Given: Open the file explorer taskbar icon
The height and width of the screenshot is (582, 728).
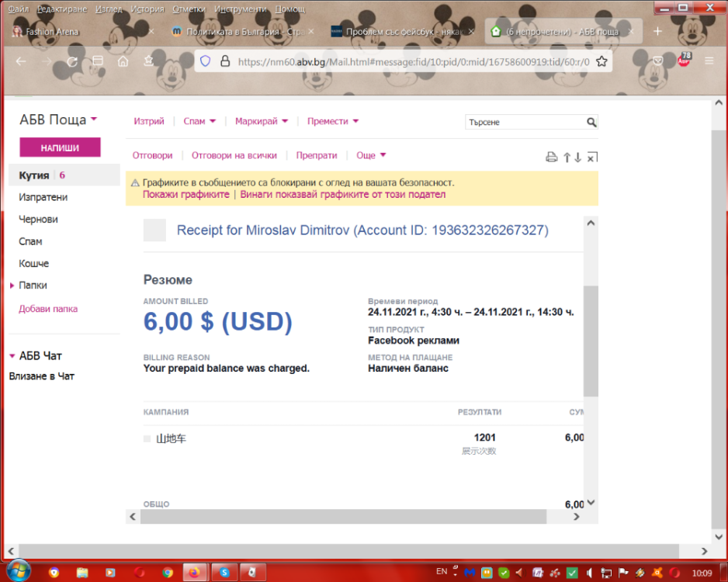Looking at the screenshot, I should click(x=82, y=573).
